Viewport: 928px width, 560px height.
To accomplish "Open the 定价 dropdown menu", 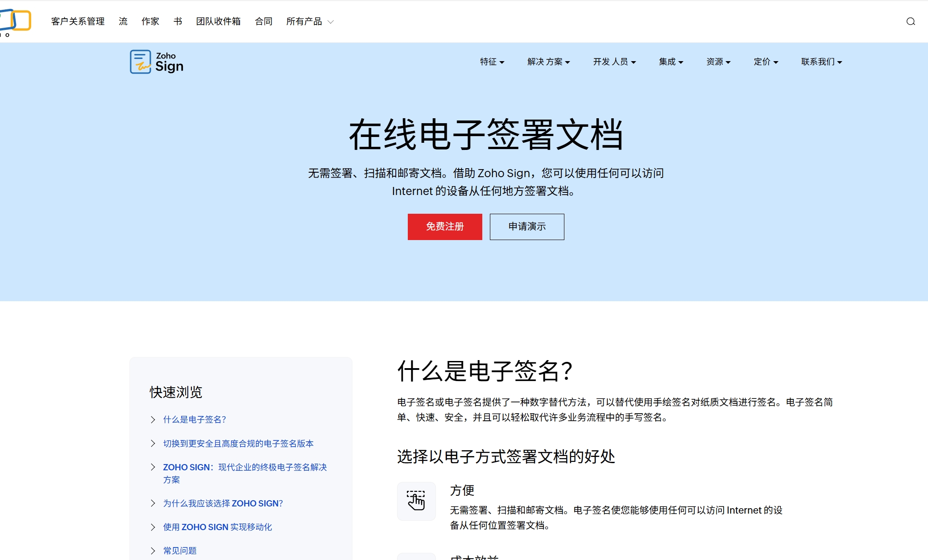I will click(766, 62).
